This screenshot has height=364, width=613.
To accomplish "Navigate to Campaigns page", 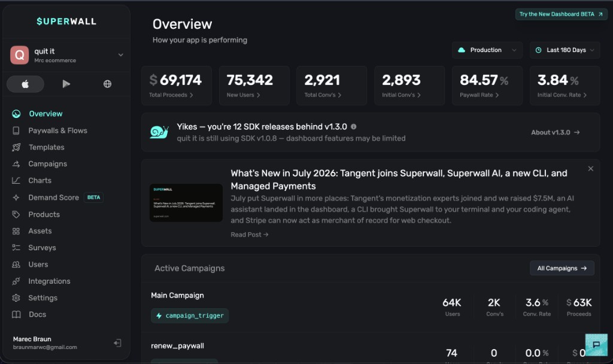I will click(x=48, y=164).
